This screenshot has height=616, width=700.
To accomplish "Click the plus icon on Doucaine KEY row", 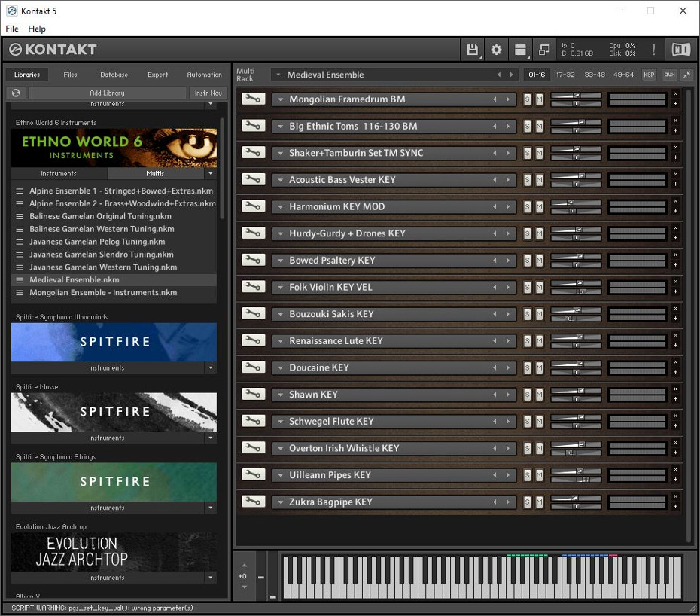I will point(675,372).
